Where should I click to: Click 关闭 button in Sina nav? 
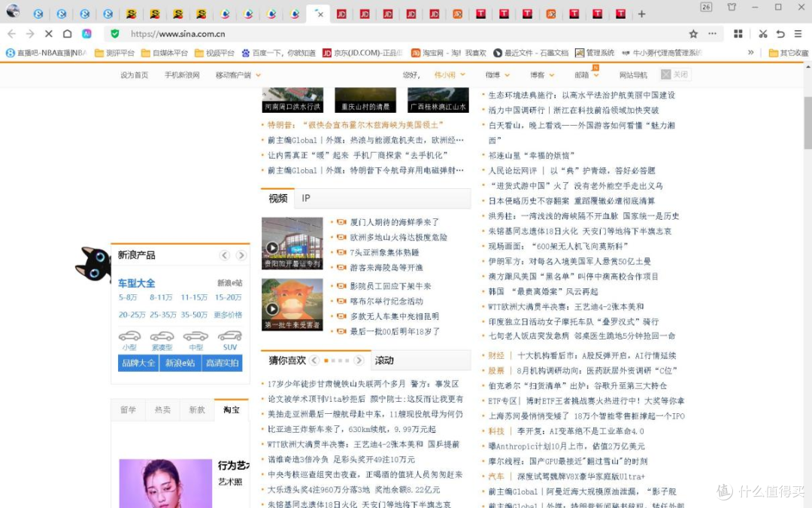tap(675, 75)
